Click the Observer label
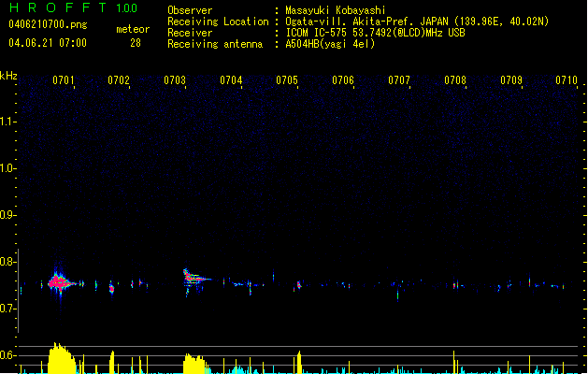The height and width of the screenshot is (374, 588). pos(190,10)
